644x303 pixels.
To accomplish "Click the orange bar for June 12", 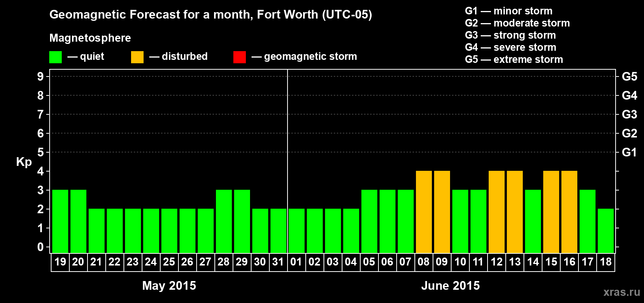I will point(497,212).
